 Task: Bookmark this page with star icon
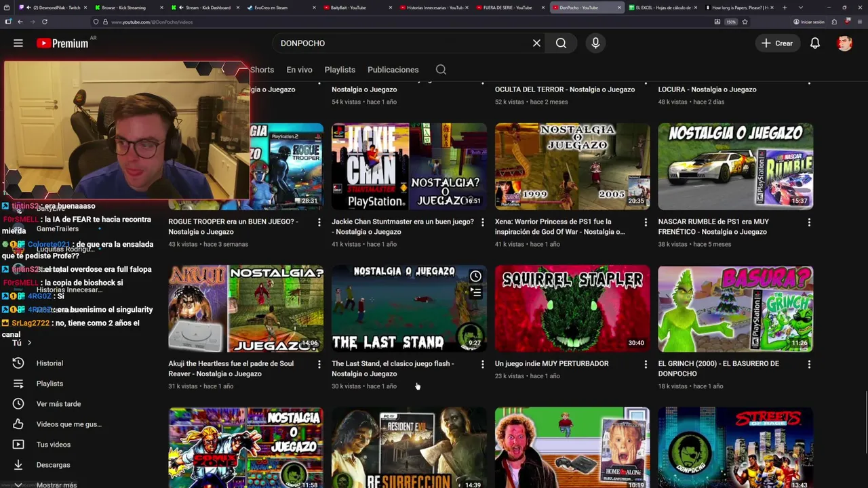tap(745, 22)
